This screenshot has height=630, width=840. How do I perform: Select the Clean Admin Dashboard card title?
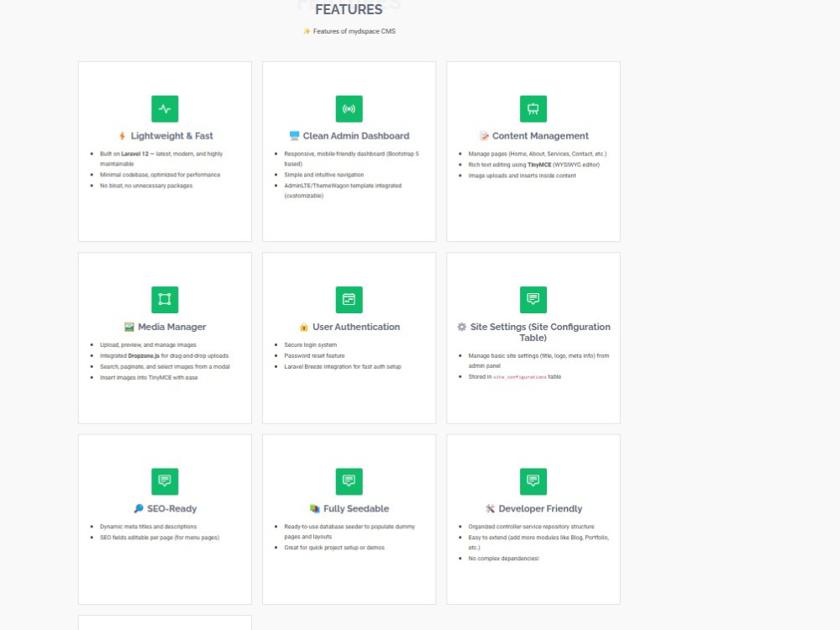pos(355,136)
